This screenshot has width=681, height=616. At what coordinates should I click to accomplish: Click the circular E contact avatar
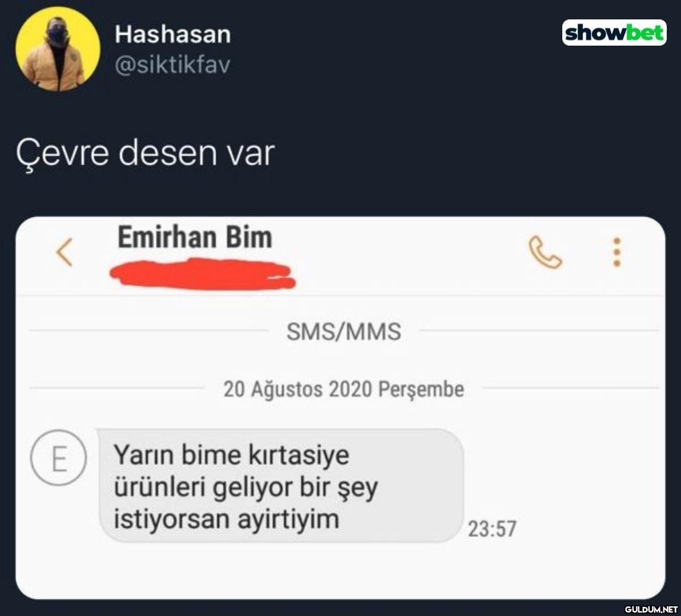(x=58, y=457)
